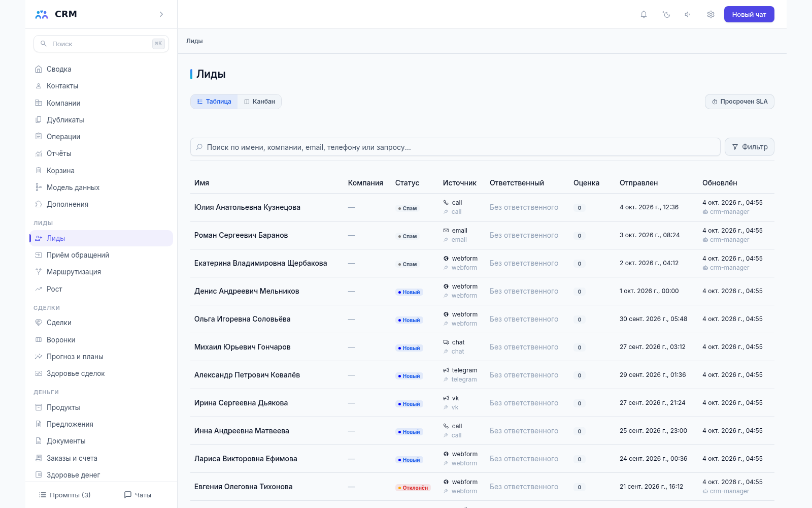Open Сводка from the sidebar
812x508 pixels.
coord(101,69)
